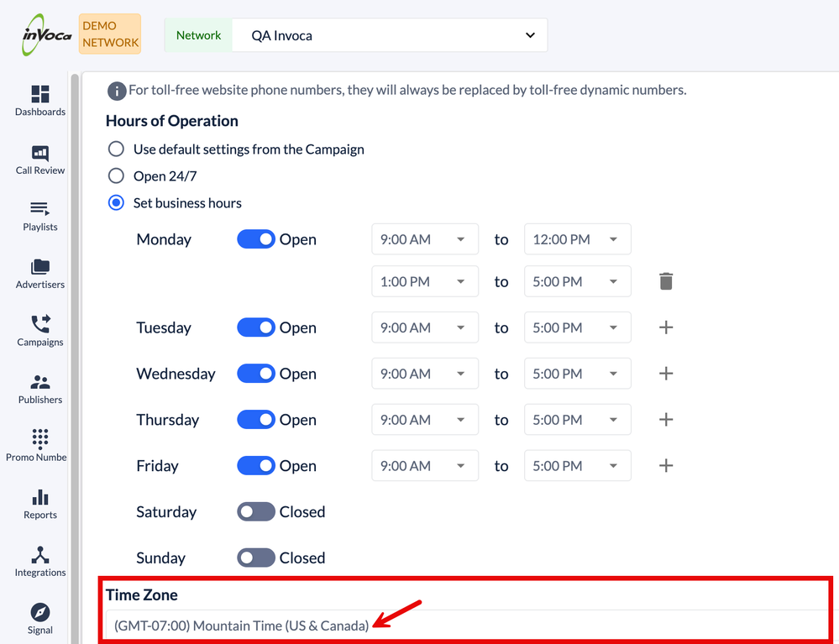Turn on the Sunday toggle

click(x=256, y=558)
